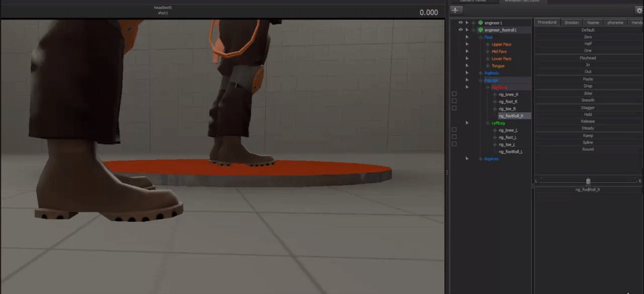Click the arrow icon in RigLegs row

pos(467,80)
